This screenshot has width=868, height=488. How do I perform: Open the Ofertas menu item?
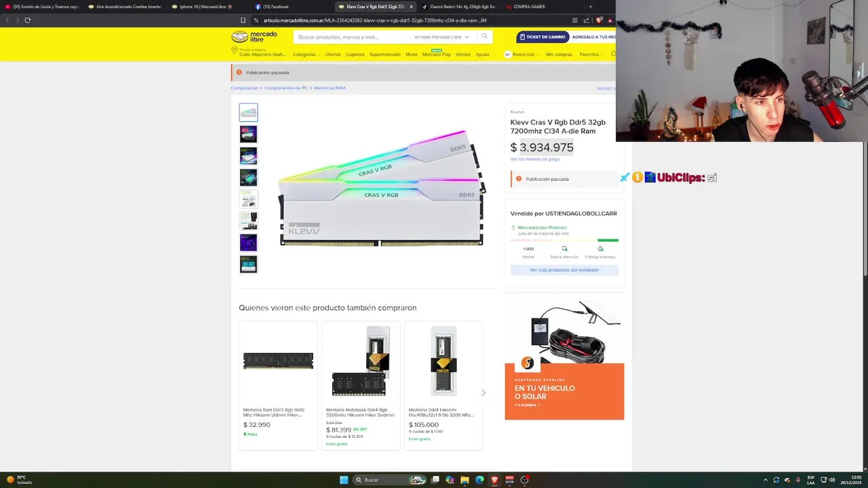333,54
